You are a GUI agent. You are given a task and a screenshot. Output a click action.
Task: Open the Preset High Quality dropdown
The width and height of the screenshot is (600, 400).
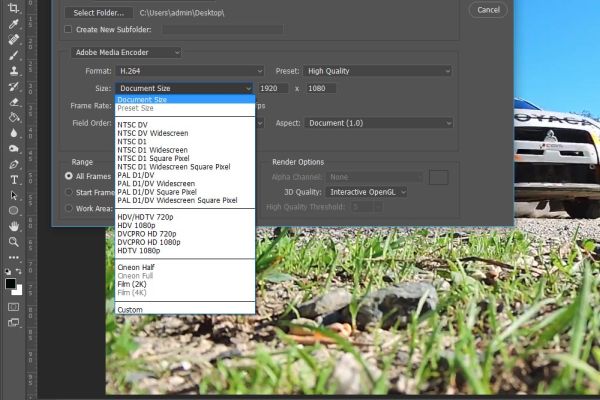tap(377, 71)
